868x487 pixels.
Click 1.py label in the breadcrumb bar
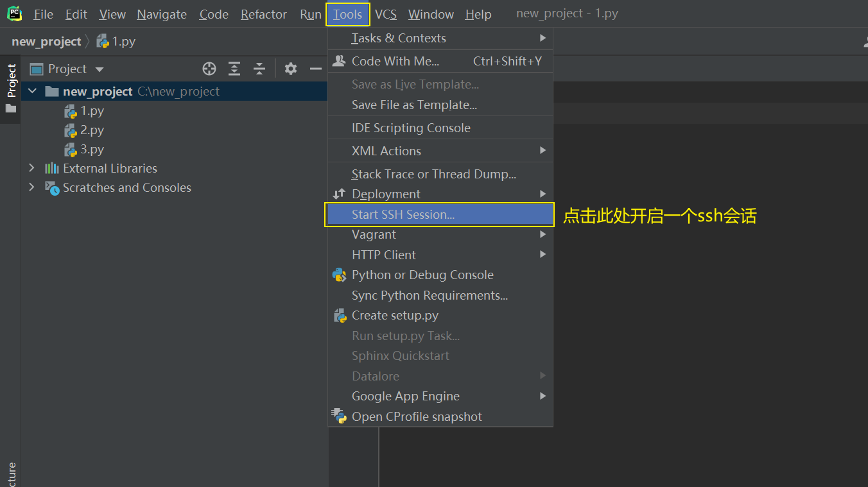coord(124,42)
